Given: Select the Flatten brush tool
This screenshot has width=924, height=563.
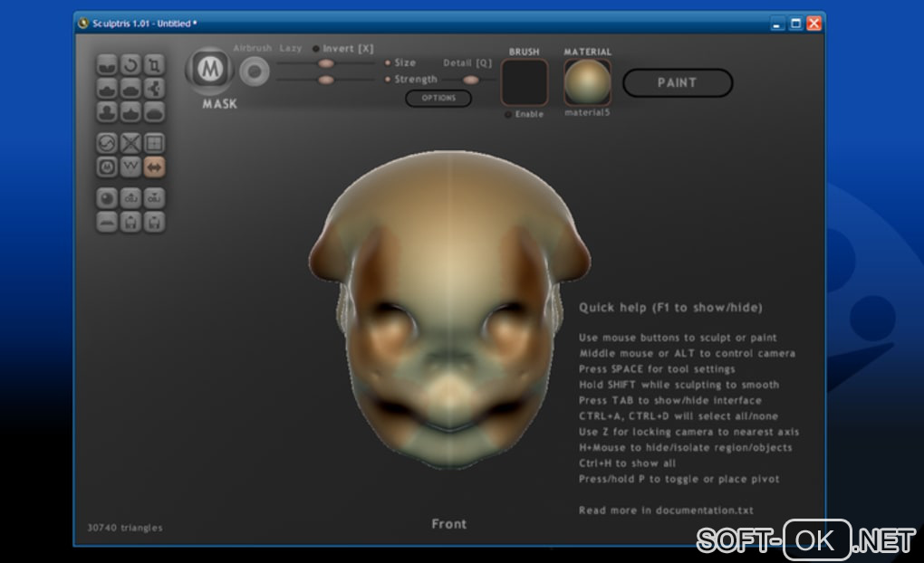Looking at the screenshot, I should click(x=130, y=89).
